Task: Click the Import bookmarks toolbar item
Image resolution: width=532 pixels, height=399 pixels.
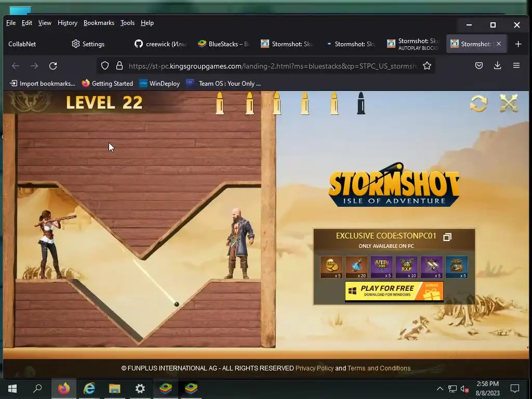Action: tap(43, 84)
